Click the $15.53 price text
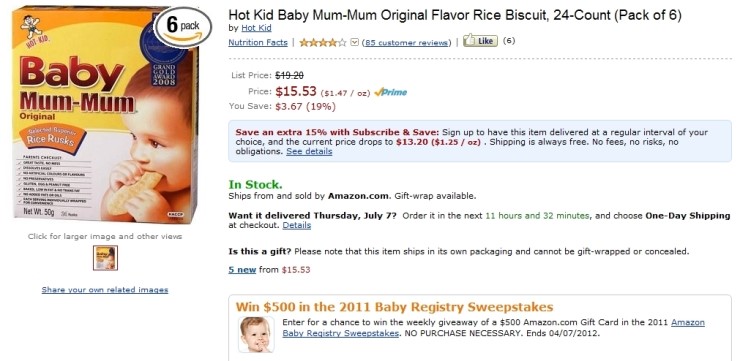 pos(296,91)
